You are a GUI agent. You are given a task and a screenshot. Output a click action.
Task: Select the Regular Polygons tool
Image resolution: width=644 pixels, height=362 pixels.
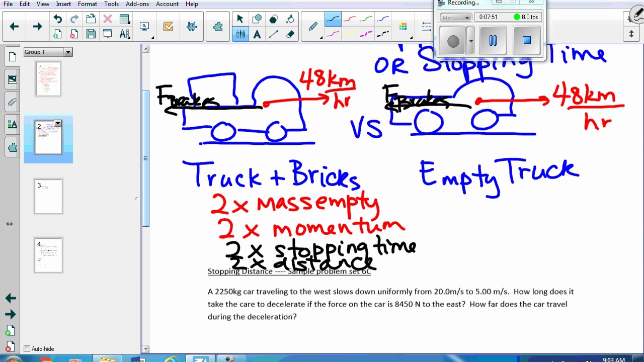273,19
